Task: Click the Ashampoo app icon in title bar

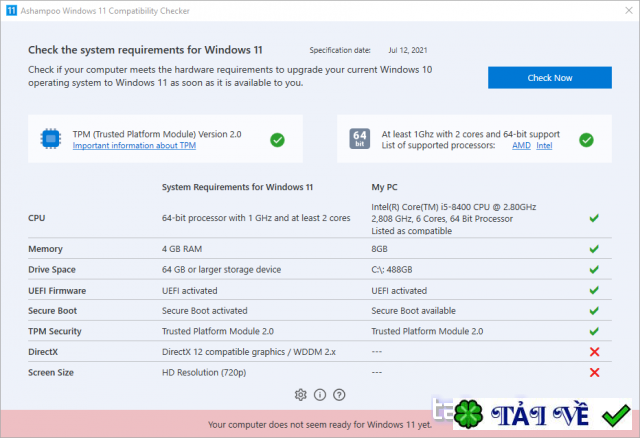Action: (11, 11)
